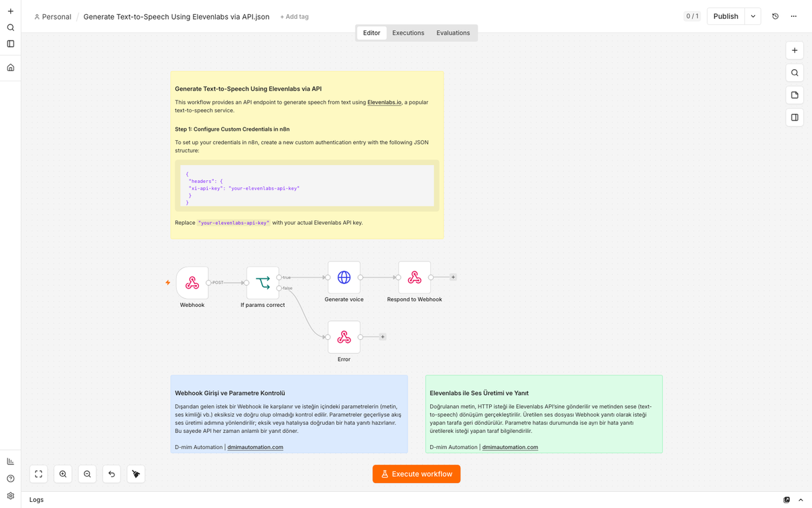The image size is (812, 508).
Task: Select the If params correct node
Action: (x=263, y=282)
